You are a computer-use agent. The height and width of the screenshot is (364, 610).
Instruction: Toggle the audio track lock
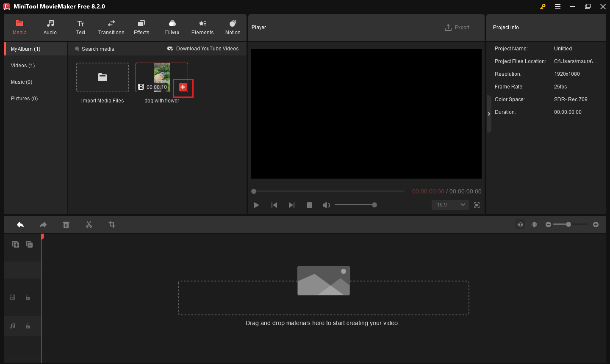[x=28, y=326]
